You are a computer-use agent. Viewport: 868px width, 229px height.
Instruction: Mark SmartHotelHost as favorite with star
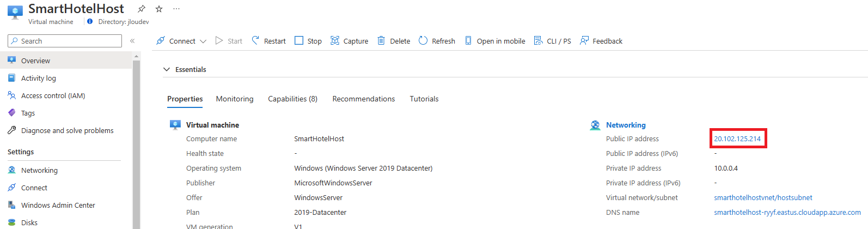tap(159, 9)
